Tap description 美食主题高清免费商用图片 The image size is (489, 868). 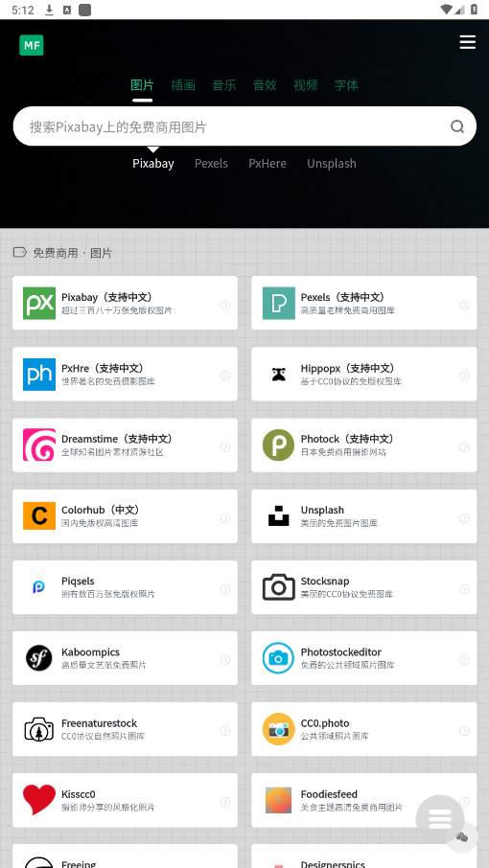[352, 807]
